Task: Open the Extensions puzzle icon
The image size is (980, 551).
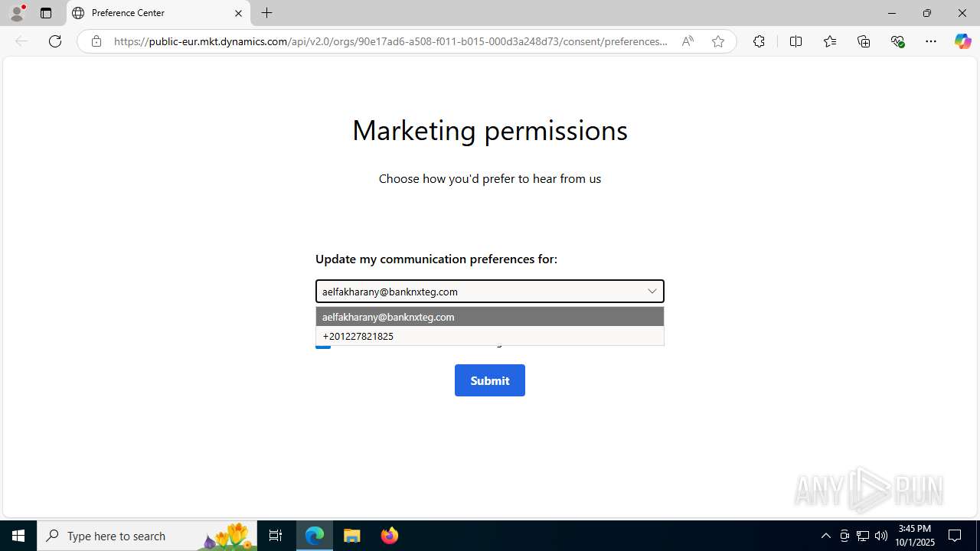Action: click(x=759, y=41)
